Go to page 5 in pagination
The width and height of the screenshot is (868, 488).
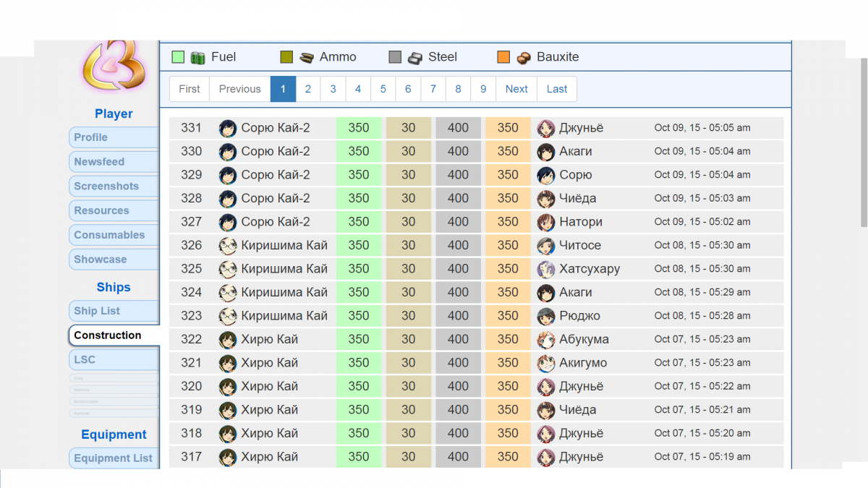pos(383,89)
